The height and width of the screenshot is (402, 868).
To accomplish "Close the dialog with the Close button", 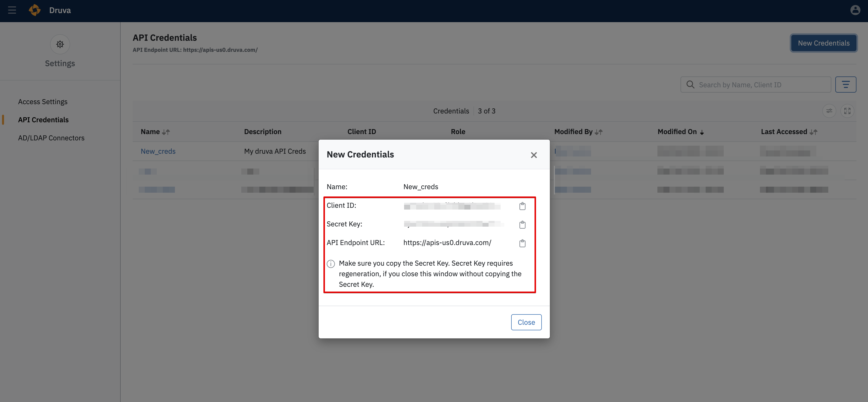I will click(526, 322).
